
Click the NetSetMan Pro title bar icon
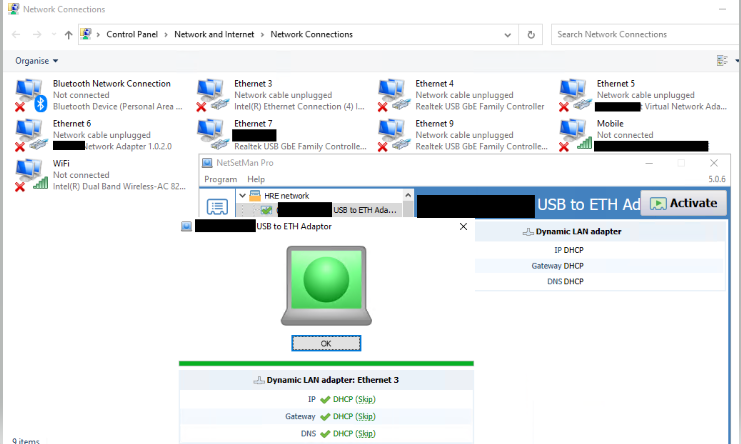coord(207,163)
